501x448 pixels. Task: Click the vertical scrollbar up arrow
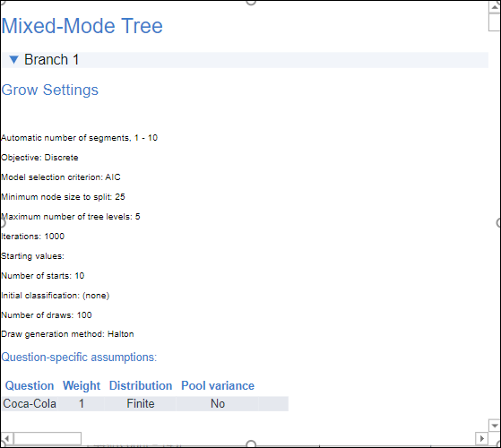click(x=495, y=7)
